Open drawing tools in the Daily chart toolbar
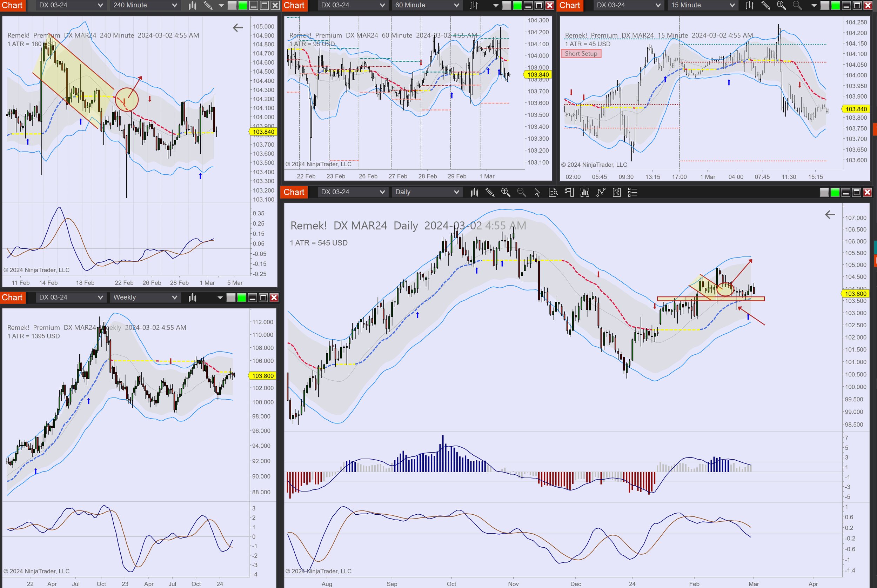The image size is (877, 588). [490, 192]
